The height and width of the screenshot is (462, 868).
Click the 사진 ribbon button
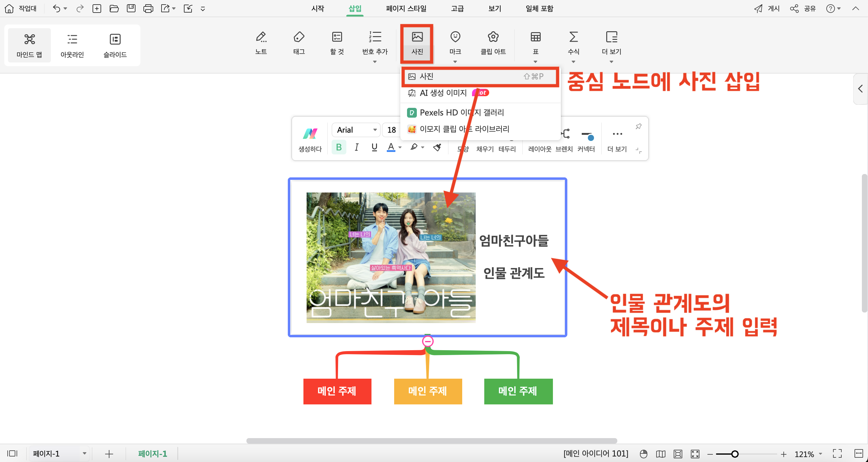point(417,43)
